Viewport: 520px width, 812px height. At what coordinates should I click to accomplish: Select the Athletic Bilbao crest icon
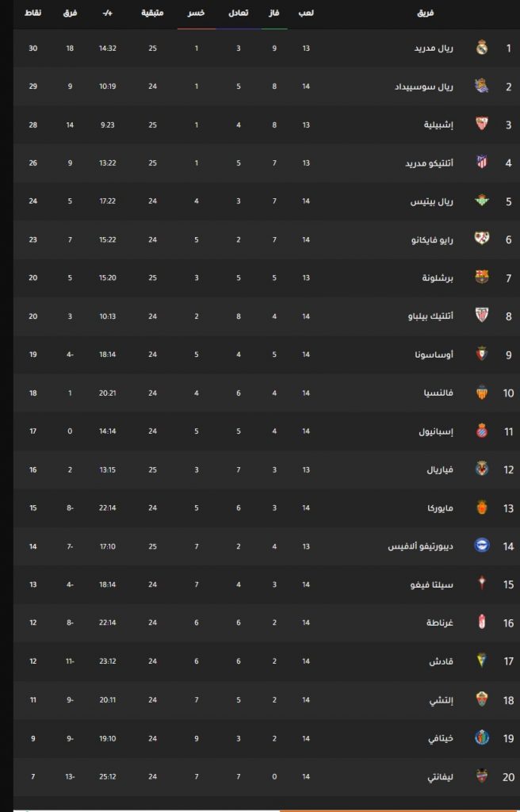coord(482,316)
